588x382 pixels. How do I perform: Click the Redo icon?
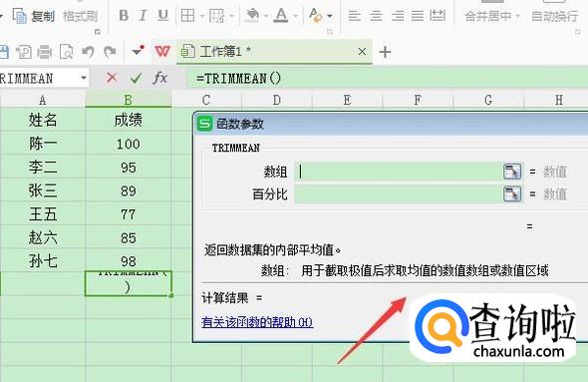pyautogui.click(x=110, y=52)
